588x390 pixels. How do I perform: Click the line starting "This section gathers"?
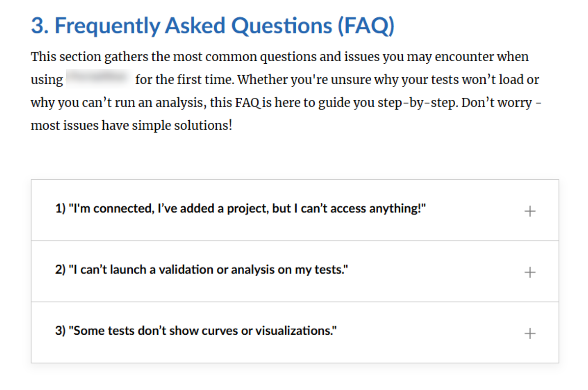click(x=279, y=57)
